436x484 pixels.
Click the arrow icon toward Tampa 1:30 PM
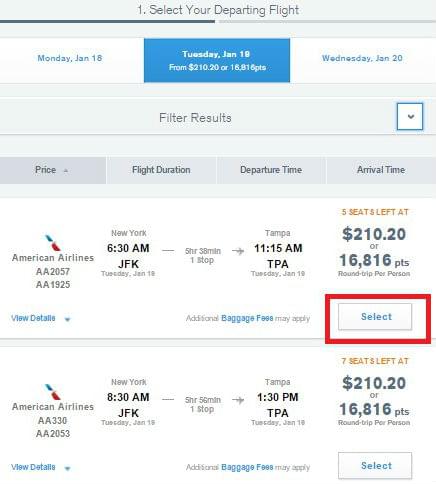(238, 400)
